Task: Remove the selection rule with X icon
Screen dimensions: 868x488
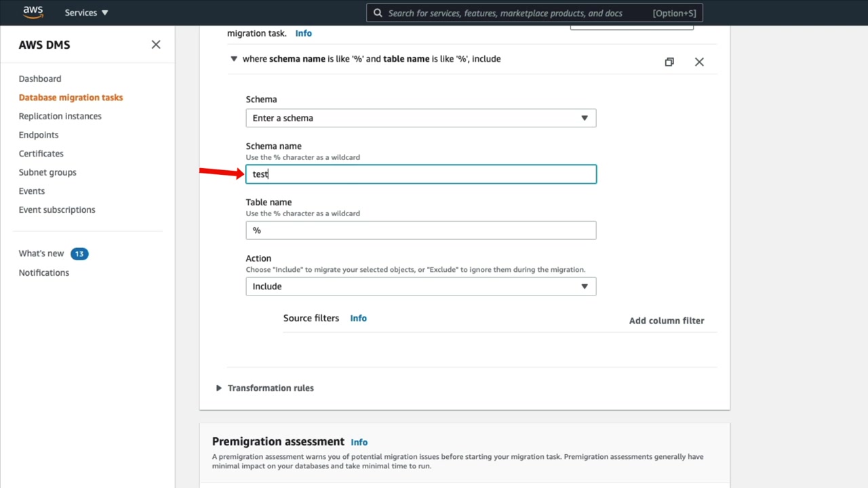Action: click(699, 62)
